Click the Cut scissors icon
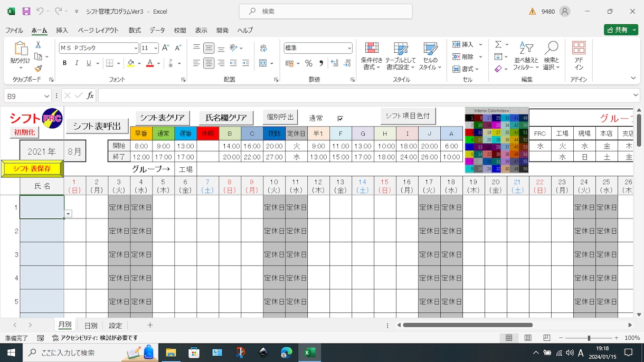 point(38,45)
